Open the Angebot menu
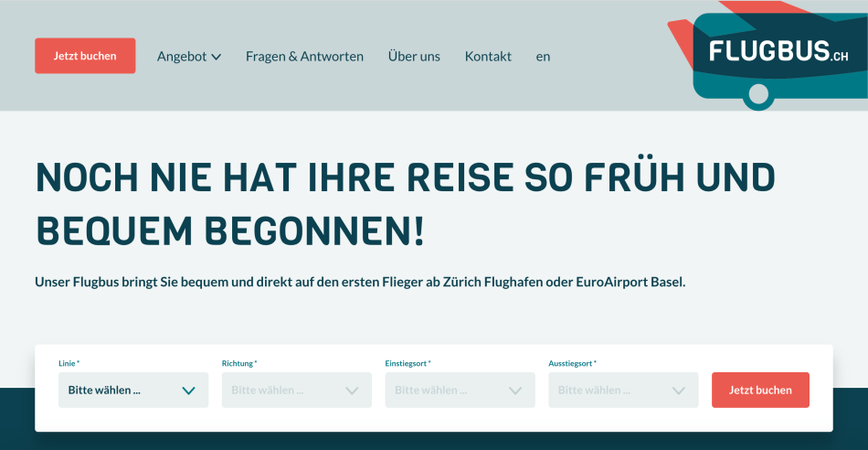This screenshot has width=868, height=450. [183, 57]
